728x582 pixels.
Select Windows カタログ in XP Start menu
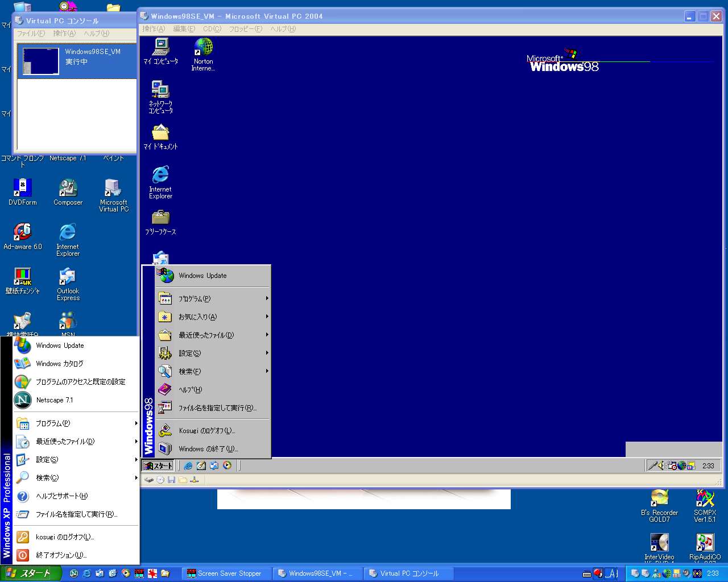[x=76, y=364]
